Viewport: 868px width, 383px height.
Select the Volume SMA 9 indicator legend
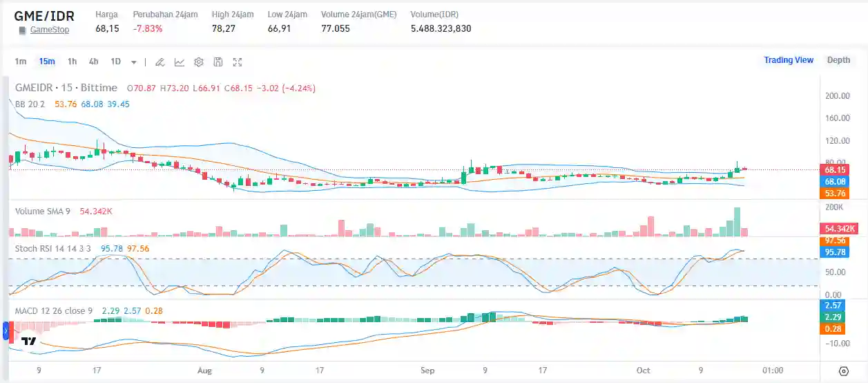43,212
